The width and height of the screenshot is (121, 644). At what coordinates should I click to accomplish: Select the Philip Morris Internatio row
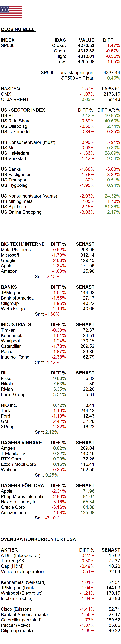tap(48, 496)
